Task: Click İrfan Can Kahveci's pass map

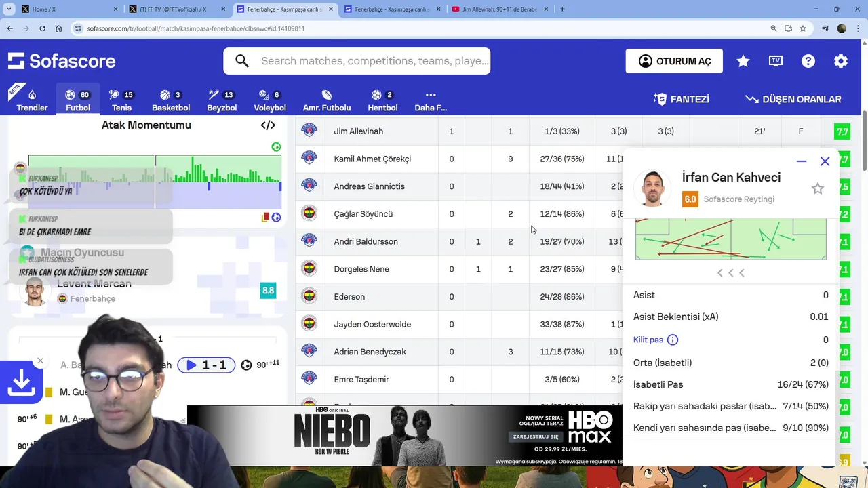Action: click(730, 239)
